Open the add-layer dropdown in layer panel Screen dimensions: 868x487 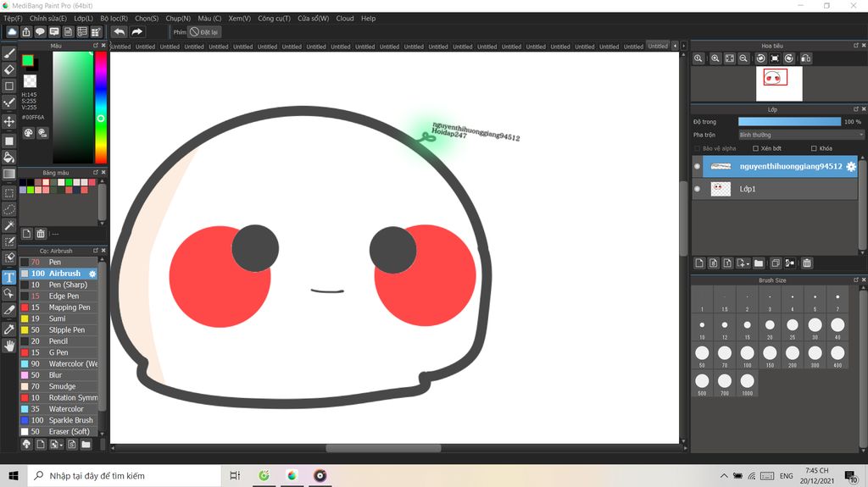click(x=743, y=263)
